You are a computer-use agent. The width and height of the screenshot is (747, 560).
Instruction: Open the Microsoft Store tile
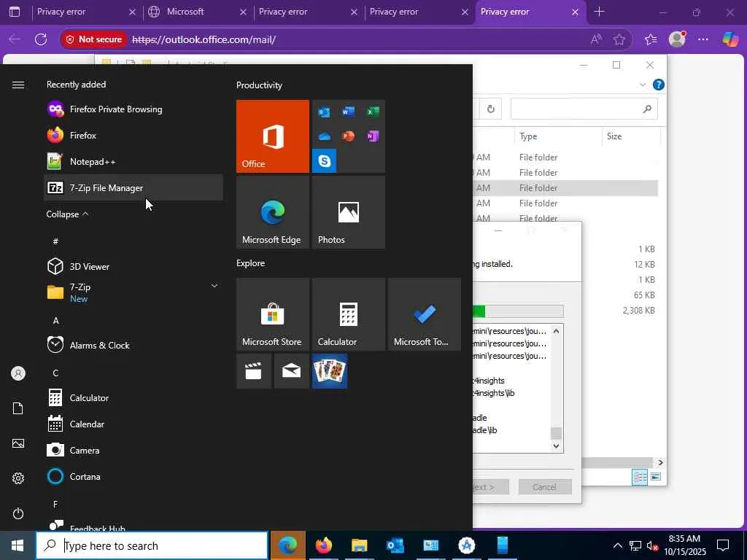click(273, 314)
